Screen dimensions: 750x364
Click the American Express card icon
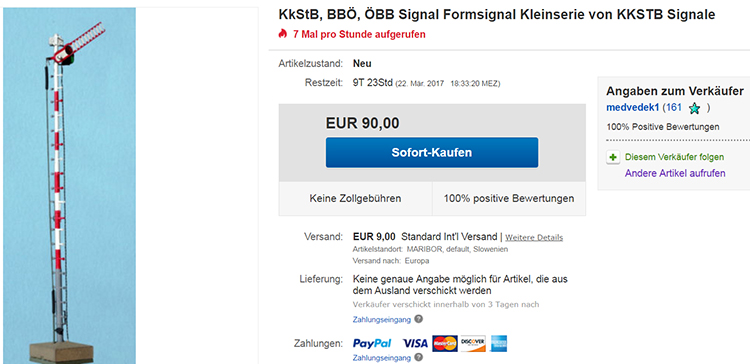point(498,343)
